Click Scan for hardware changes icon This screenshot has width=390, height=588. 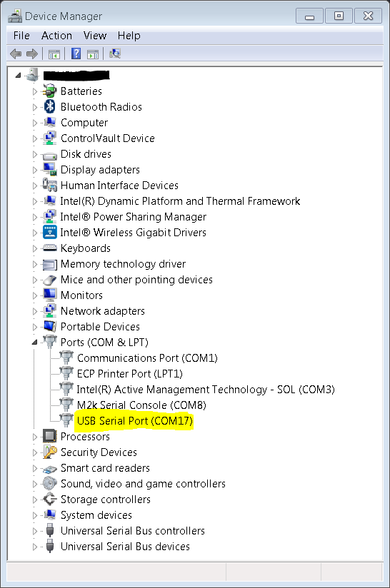point(115,54)
